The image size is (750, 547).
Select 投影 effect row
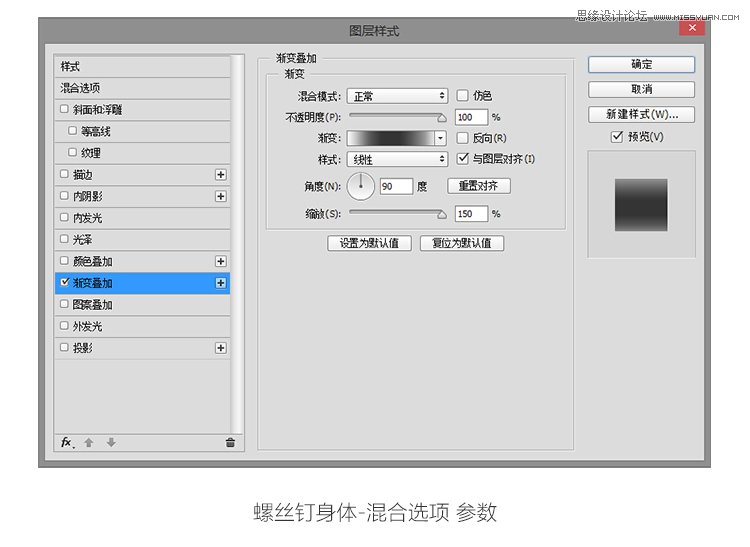click(143, 348)
